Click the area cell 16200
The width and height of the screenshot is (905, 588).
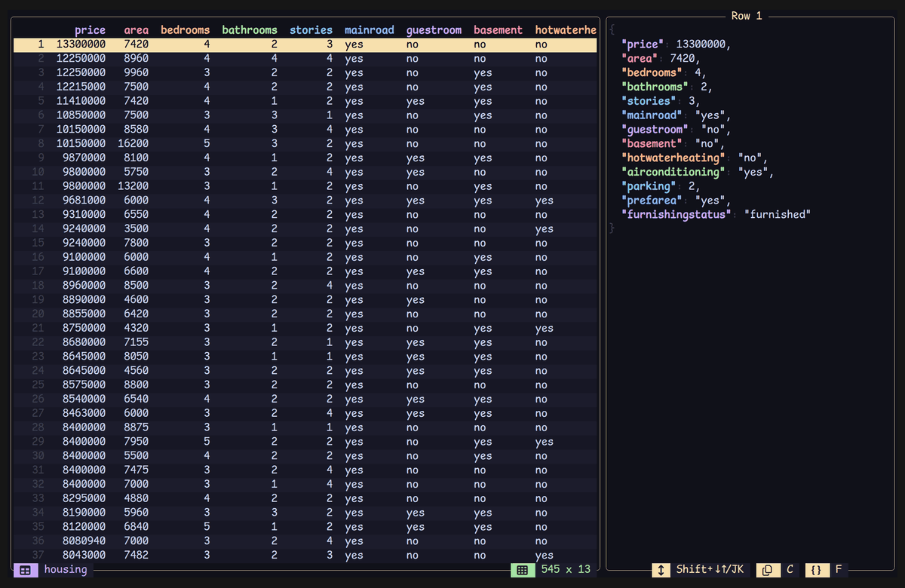point(133,144)
